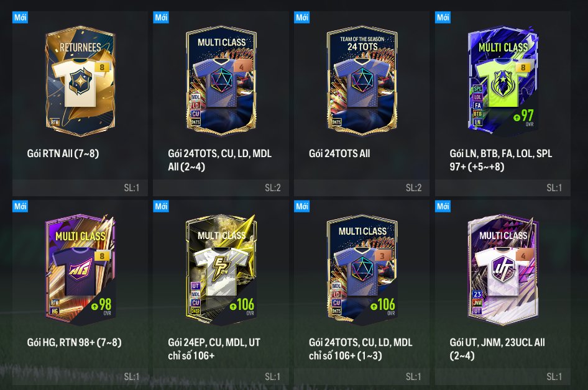Screen dimensions: 588x390
Task: Click the Mới badge on Gói 24TOTS All
Action: 302,17
